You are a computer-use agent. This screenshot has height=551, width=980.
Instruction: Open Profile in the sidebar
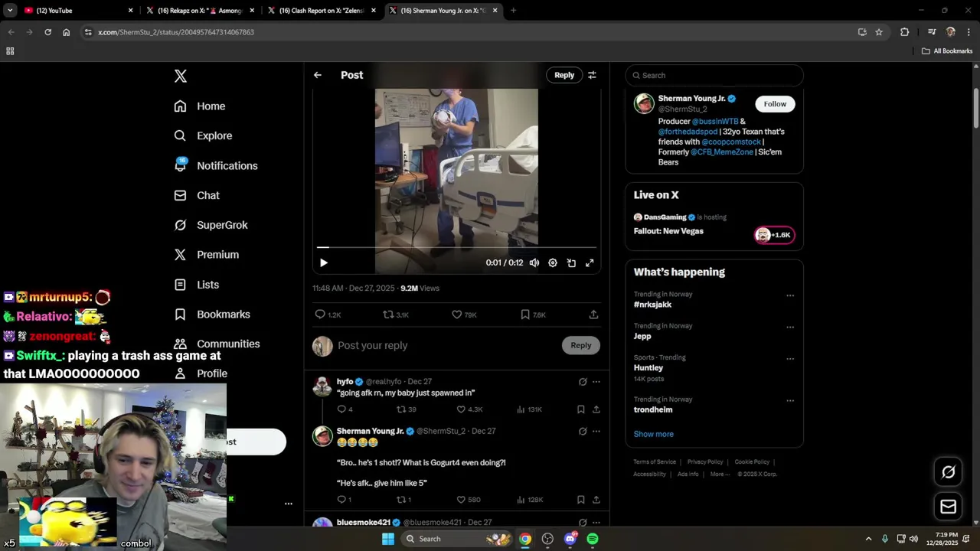point(201,373)
